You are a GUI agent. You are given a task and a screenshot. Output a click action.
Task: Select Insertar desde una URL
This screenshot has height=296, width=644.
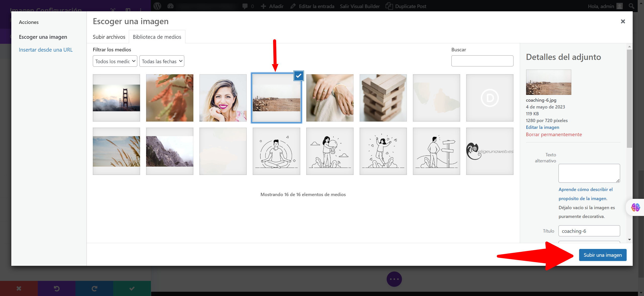[46, 50]
